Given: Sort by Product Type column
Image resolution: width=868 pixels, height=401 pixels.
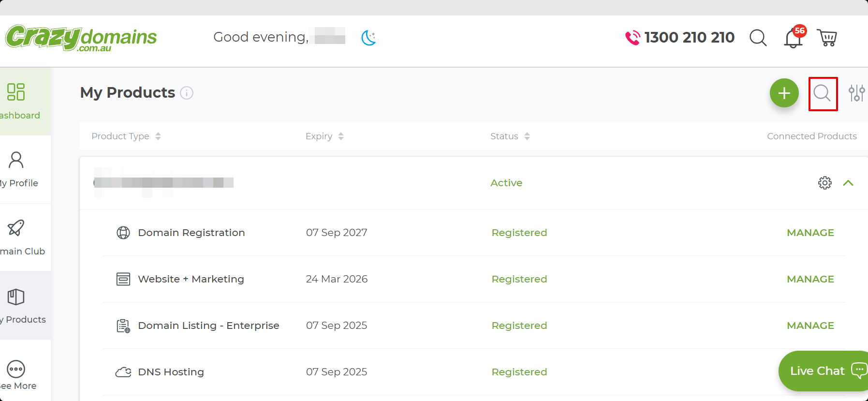Looking at the screenshot, I should click(126, 136).
